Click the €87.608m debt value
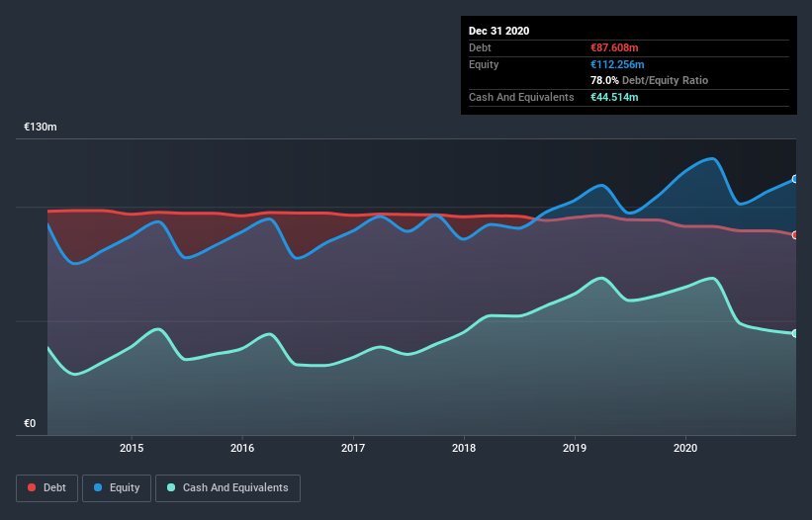The width and height of the screenshot is (812, 520). click(x=614, y=47)
